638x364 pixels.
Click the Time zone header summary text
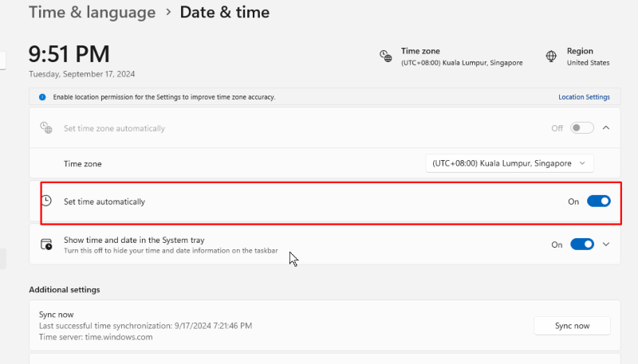tap(462, 57)
